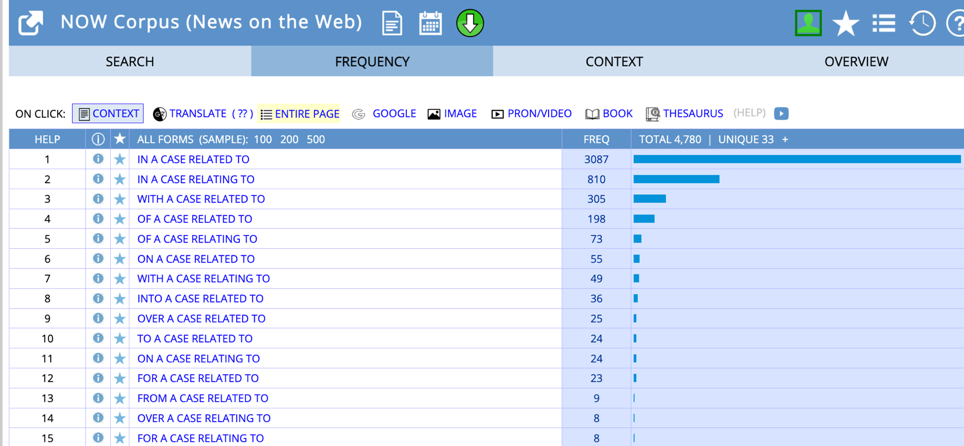Click the frequency bar for row 2

(676, 179)
